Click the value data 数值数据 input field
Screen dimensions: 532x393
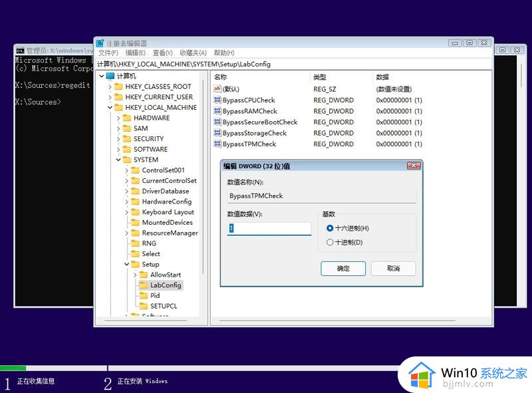269,228
